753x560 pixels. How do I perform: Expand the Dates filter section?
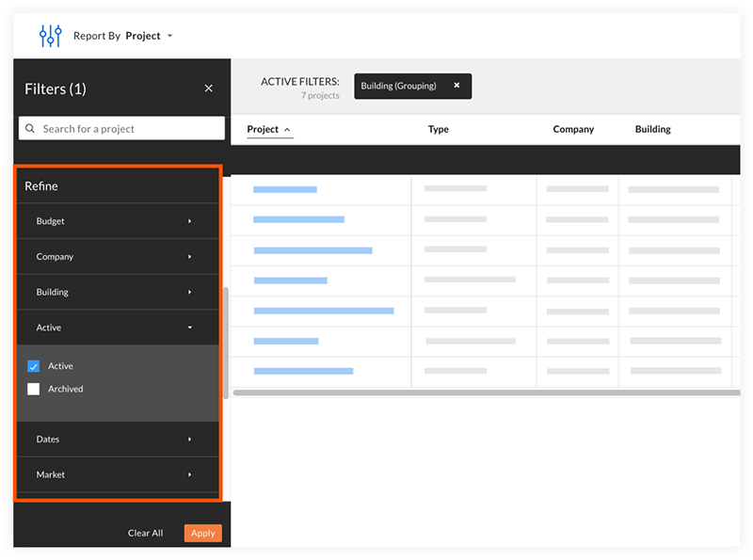pyautogui.click(x=118, y=439)
